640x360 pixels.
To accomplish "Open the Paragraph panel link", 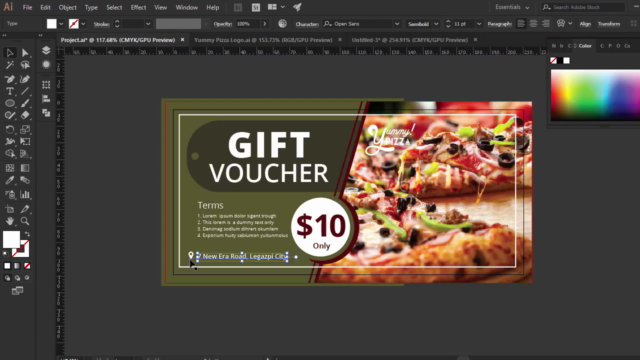I will click(500, 24).
